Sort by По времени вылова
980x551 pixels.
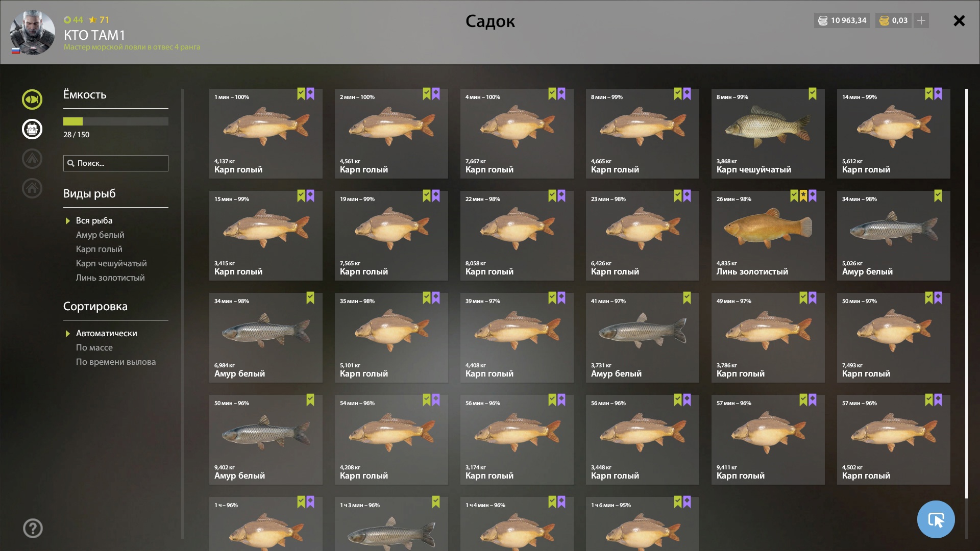pyautogui.click(x=116, y=362)
